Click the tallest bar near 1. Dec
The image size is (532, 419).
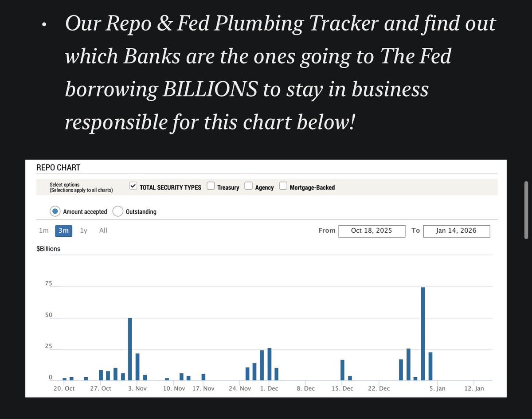[x=269, y=364]
